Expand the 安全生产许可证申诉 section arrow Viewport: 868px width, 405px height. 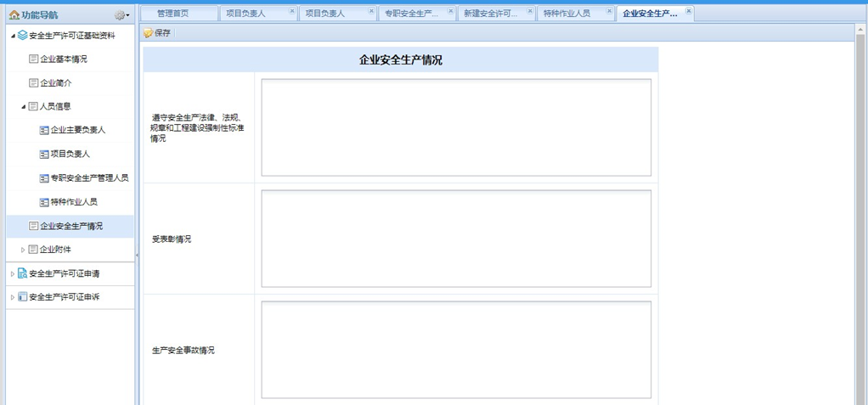(x=13, y=298)
